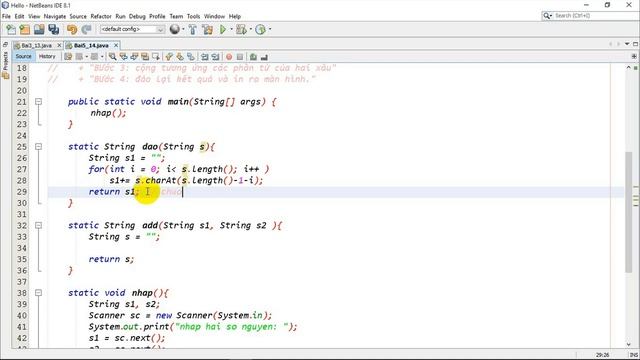The height and width of the screenshot is (360, 640).
Task: Jump to the previous bookmark icon
Action: point(169,57)
